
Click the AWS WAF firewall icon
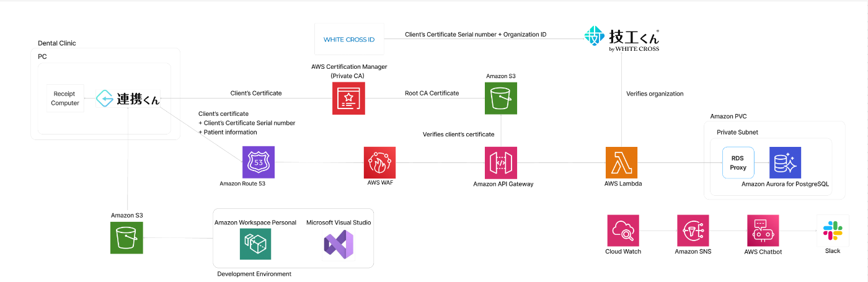click(x=379, y=162)
